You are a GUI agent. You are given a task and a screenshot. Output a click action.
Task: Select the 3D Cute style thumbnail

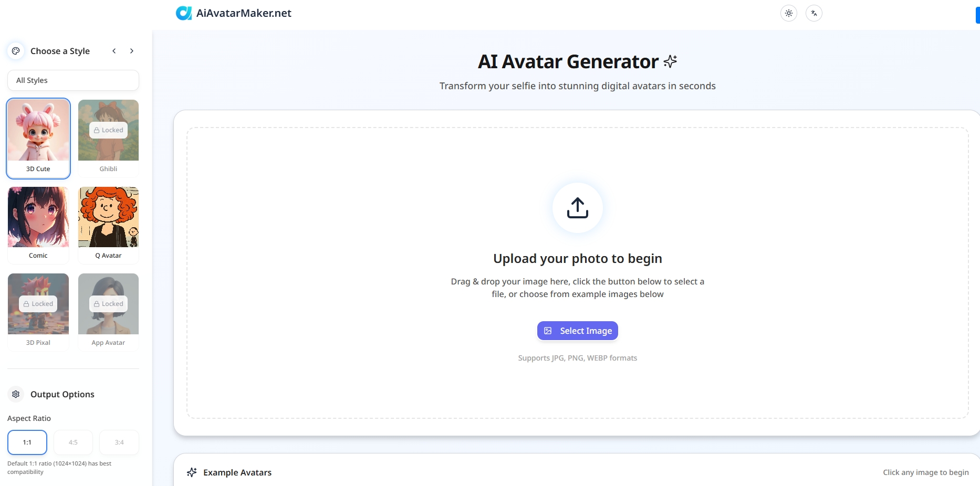(x=38, y=131)
